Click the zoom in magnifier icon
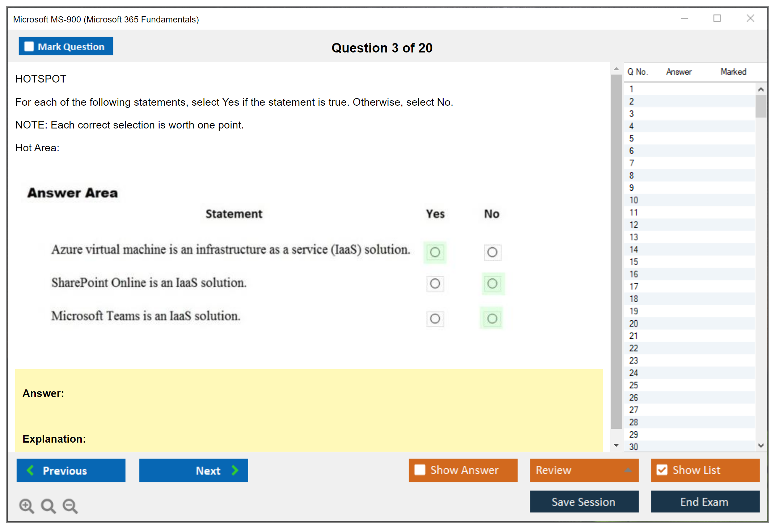 click(26, 506)
